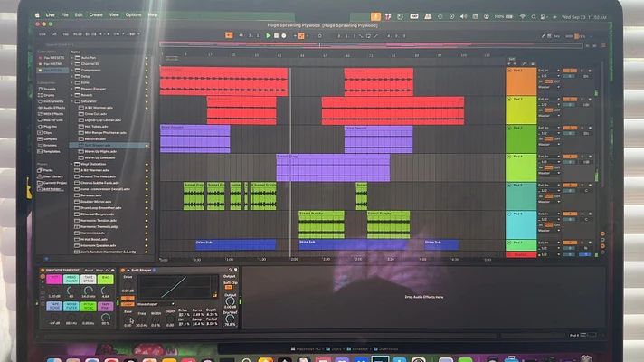Viewport: 644px width, 362px height.
Task: Select the red Fav PRESETS collection
Action: coord(53,58)
